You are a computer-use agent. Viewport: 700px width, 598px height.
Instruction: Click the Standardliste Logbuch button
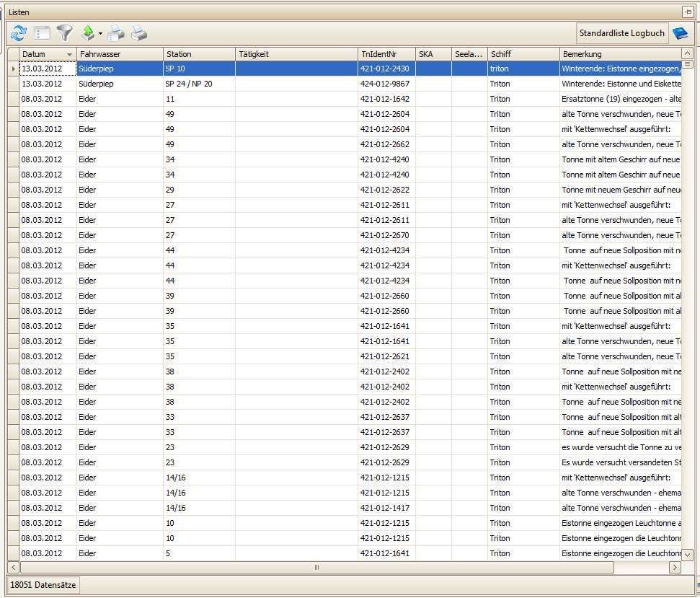(622, 33)
